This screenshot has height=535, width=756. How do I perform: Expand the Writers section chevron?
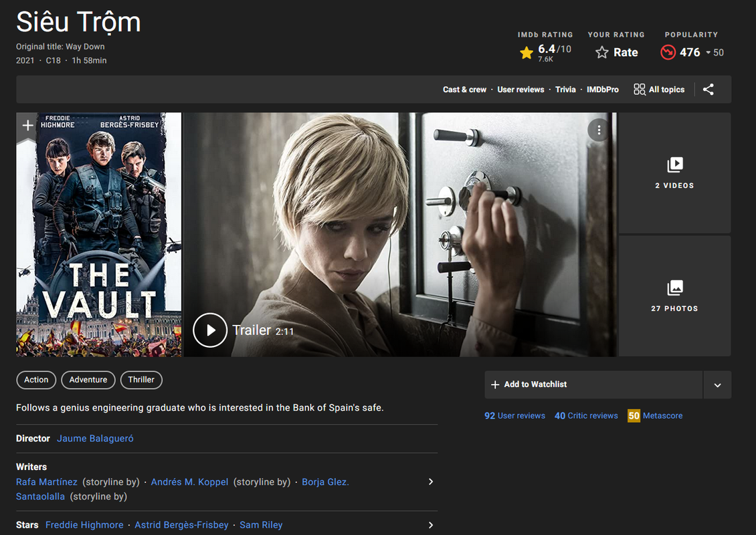click(x=431, y=481)
